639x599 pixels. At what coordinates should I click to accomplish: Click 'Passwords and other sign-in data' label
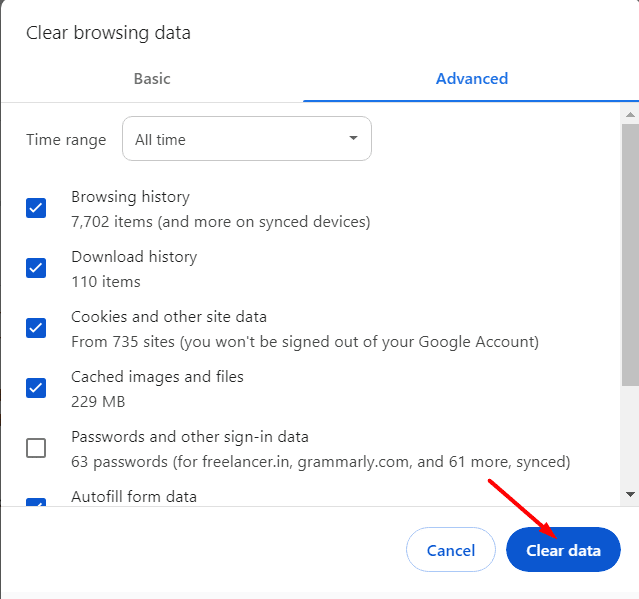190,437
